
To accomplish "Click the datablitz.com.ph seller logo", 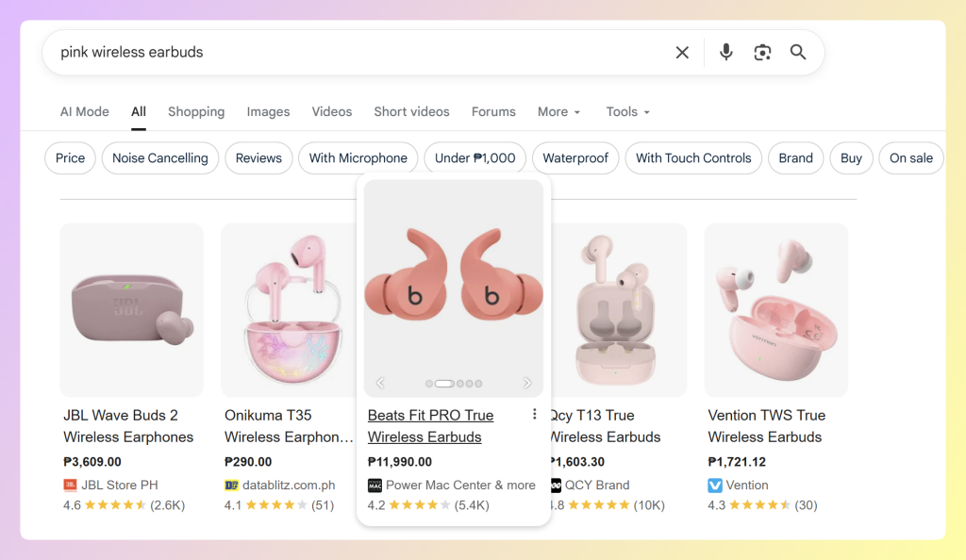I will coord(231,485).
